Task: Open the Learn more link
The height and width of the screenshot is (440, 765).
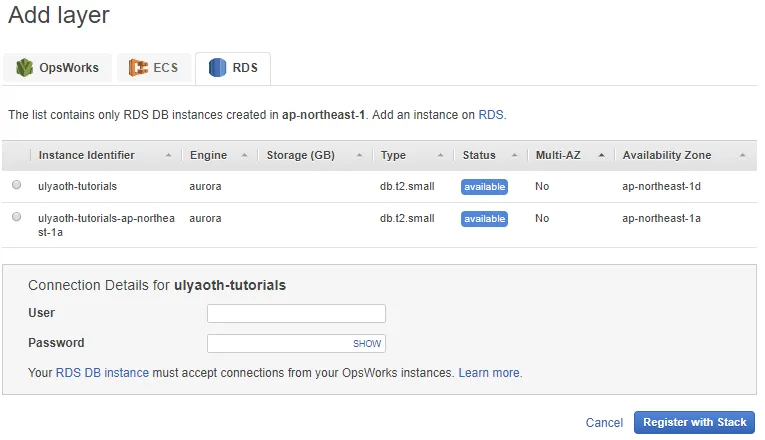Action: [x=489, y=373]
